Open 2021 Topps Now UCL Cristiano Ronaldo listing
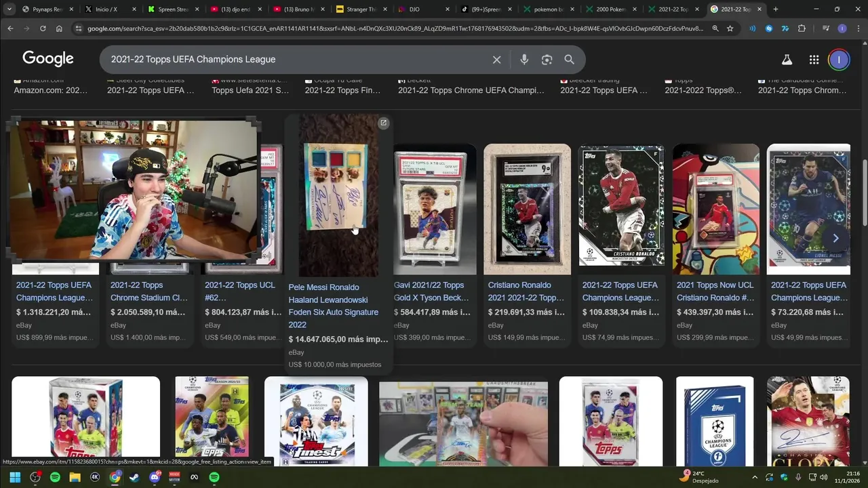This screenshot has width=868, height=488. pos(715,291)
